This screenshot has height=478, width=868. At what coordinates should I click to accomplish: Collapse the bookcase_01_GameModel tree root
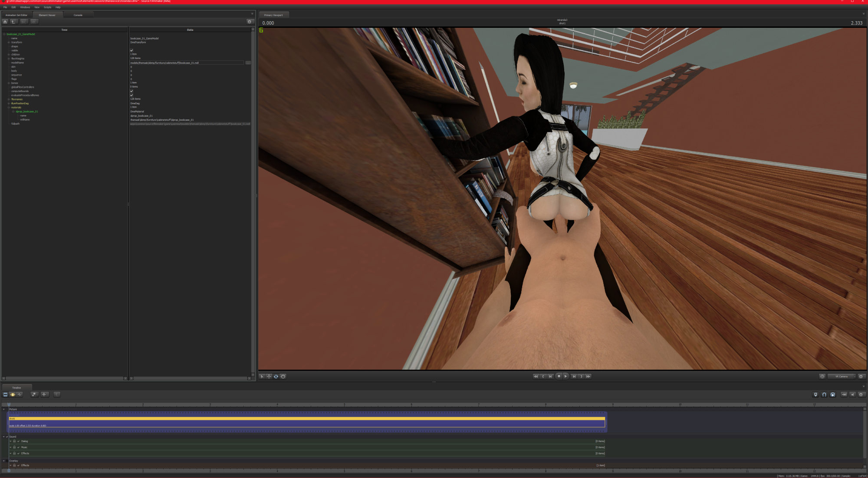(4, 34)
